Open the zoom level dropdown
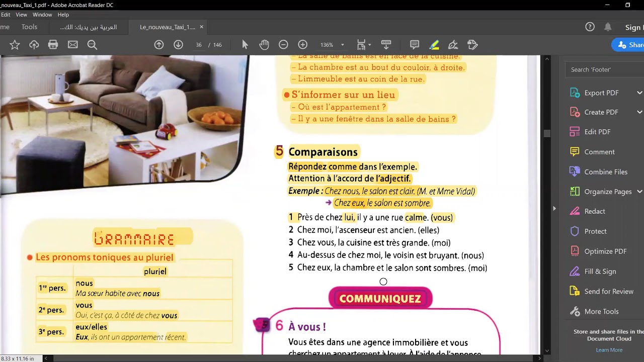This screenshot has width=644, height=362. tap(343, 45)
